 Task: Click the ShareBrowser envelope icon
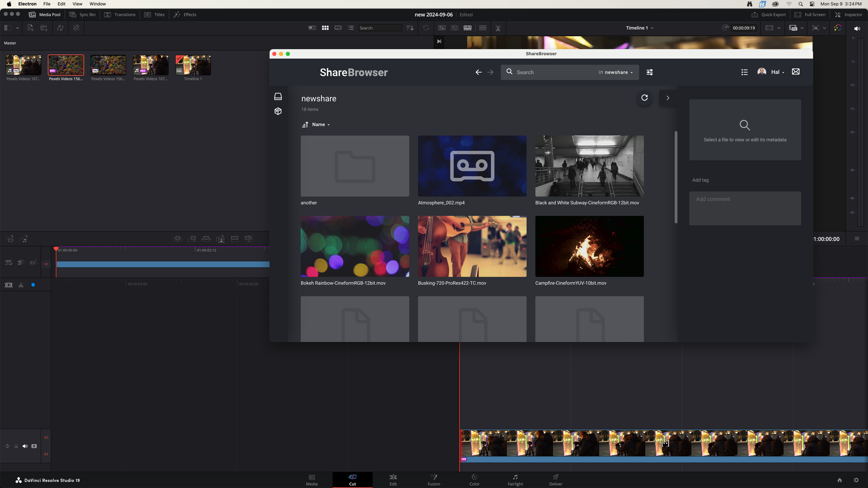[x=796, y=72]
